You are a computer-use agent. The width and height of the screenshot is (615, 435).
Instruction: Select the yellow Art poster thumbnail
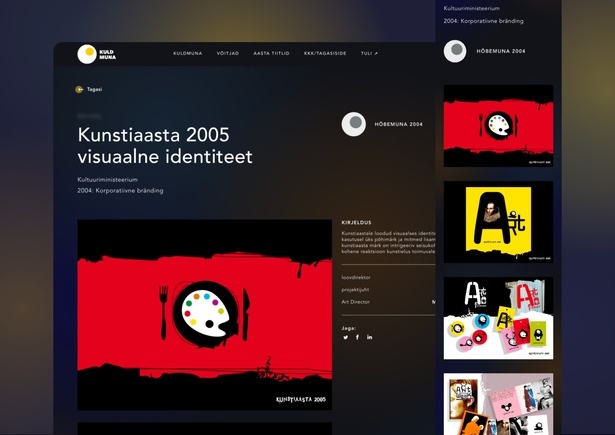tap(498, 221)
